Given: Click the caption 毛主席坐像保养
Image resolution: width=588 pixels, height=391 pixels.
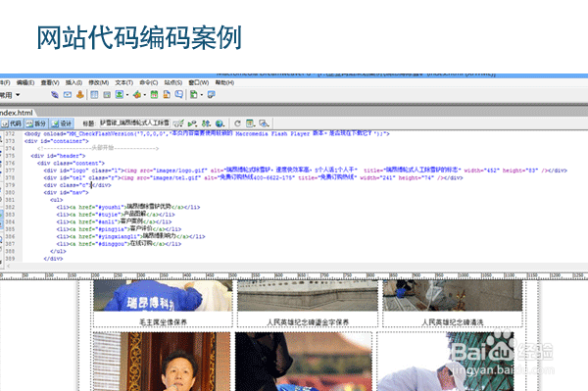Looking at the screenshot, I should click(x=163, y=322).
